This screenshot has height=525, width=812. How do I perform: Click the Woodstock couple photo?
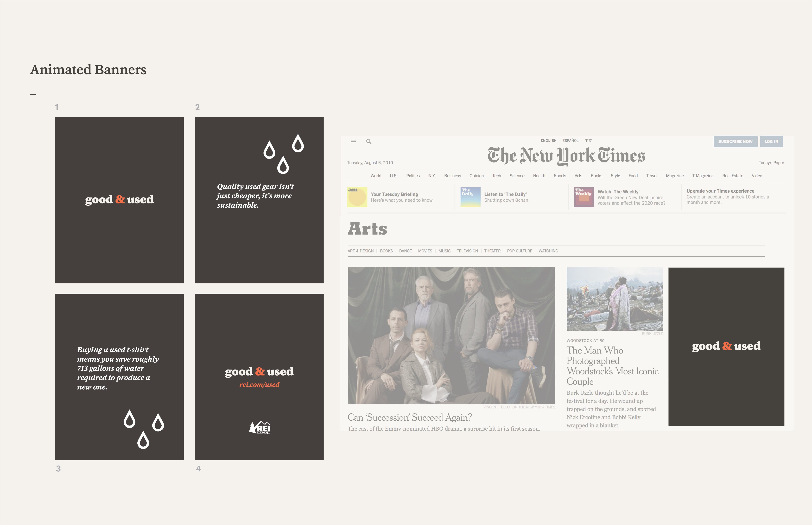(x=615, y=299)
